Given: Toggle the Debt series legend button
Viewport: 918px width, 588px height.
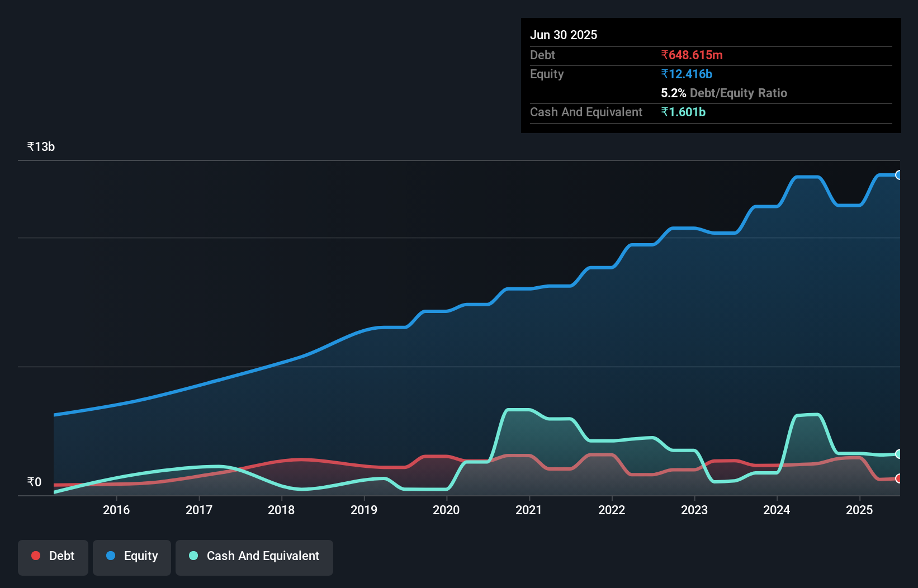Looking at the screenshot, I should click(x=53, y=557).
